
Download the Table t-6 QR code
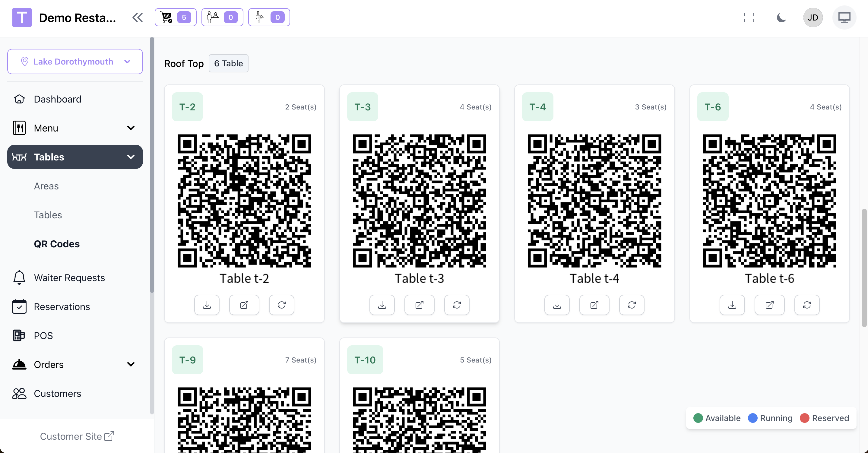[x=732, y=305]
